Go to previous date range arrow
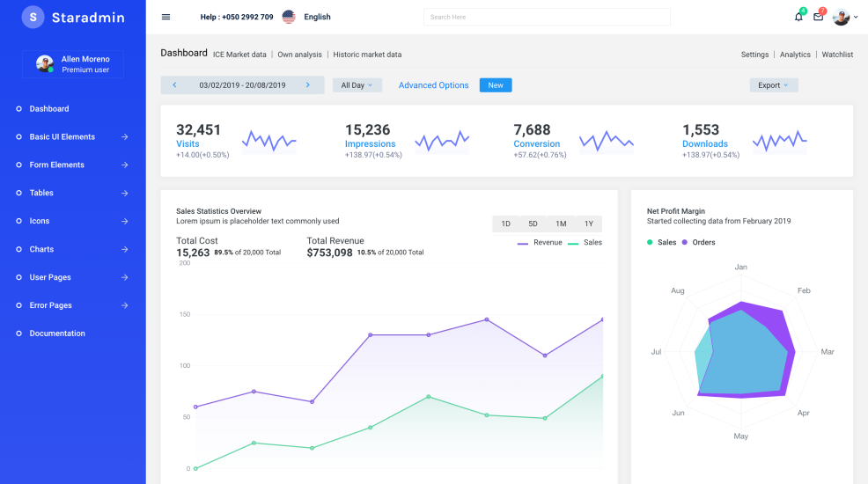Image resolution: width=868 pixels, height=484 pixels. (174, 85)
